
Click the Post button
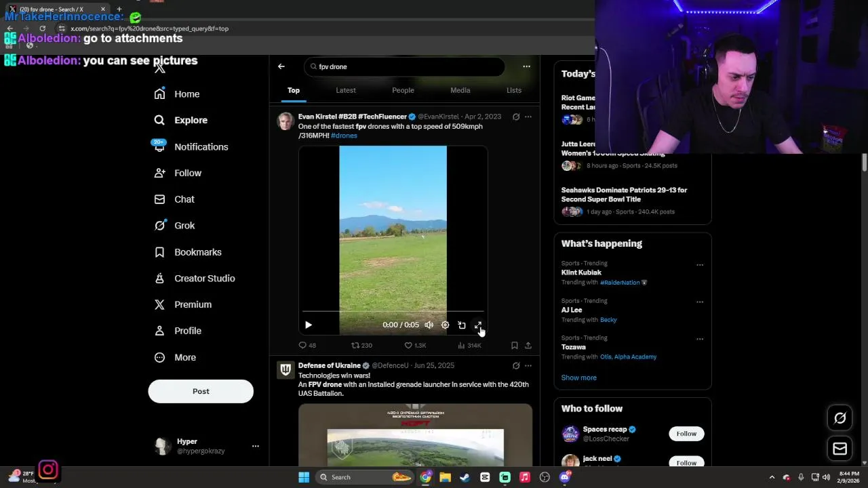click(x=201, y=391)
